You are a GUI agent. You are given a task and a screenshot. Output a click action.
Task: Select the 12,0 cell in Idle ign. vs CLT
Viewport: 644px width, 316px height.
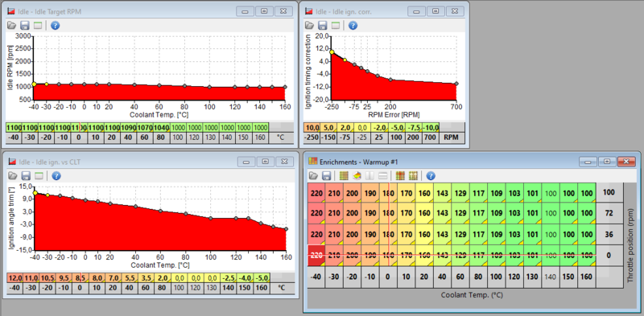tap(14, 278)
